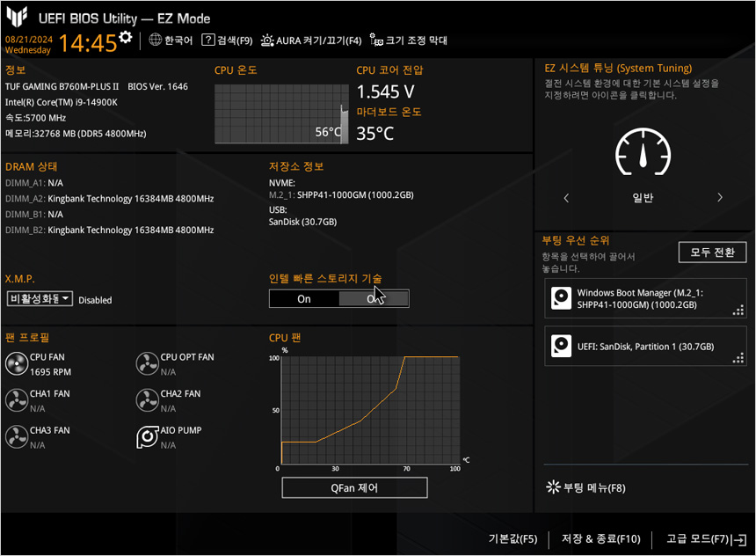The height and width of the screenshot is (556, 756).
Task: Click the 모두 전환 button
Action: pos(712,252)
